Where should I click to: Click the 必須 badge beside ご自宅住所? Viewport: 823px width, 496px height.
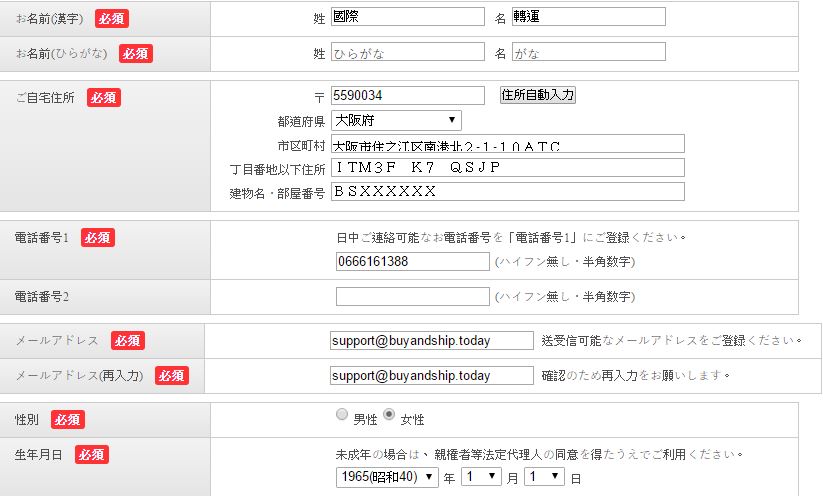pyautogui.click(x=103, y=97)
